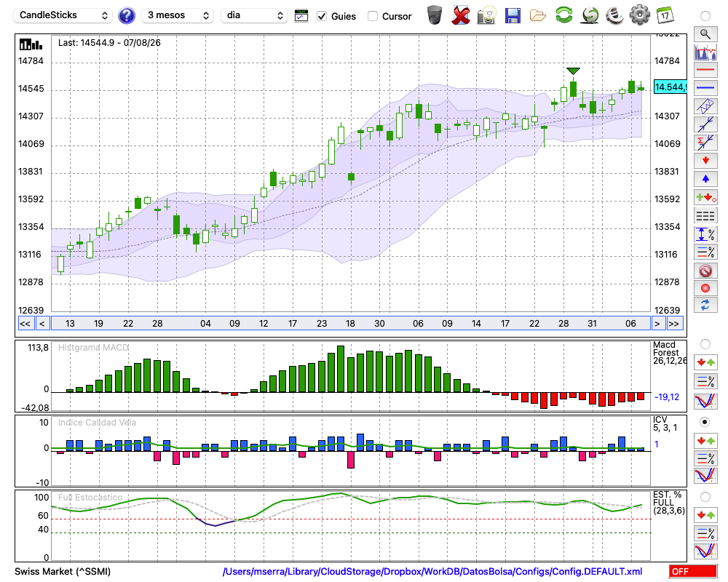
Task: Click the green refresh arrows icon
Action: pyautogui.click(x=563, y=15)
